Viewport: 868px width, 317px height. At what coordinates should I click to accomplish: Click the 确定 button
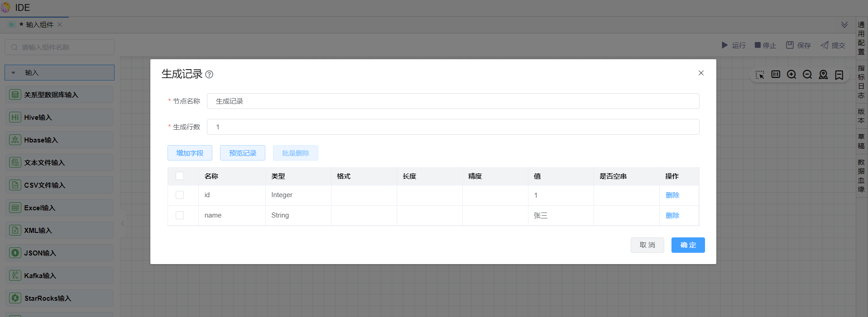click(688, 245)
